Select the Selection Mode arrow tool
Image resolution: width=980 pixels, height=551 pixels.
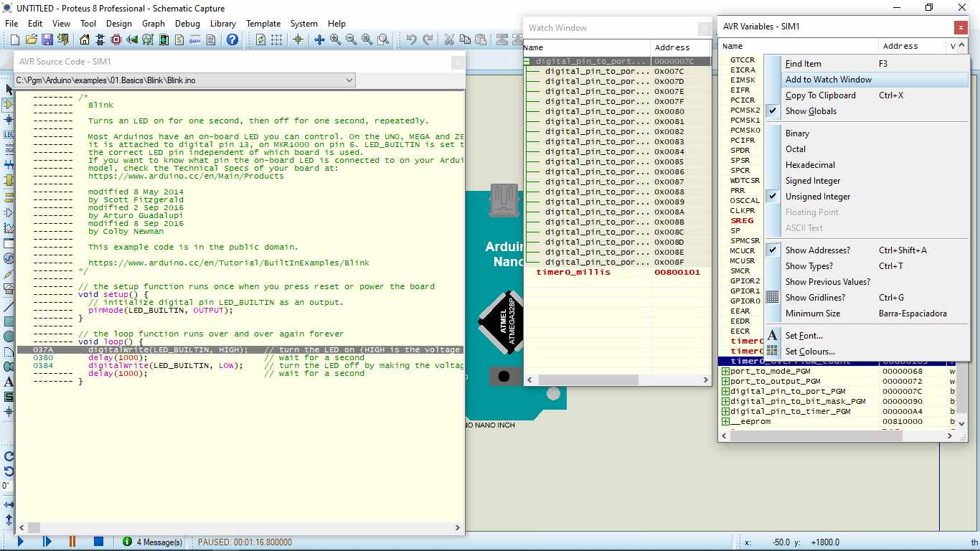[9, 90]
